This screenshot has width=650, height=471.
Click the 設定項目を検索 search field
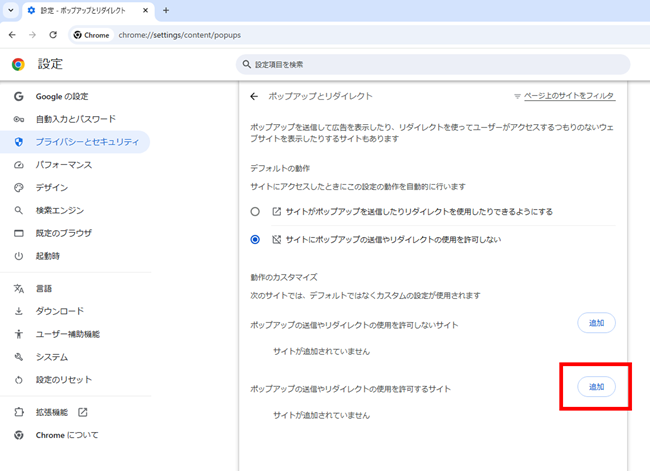433,64
